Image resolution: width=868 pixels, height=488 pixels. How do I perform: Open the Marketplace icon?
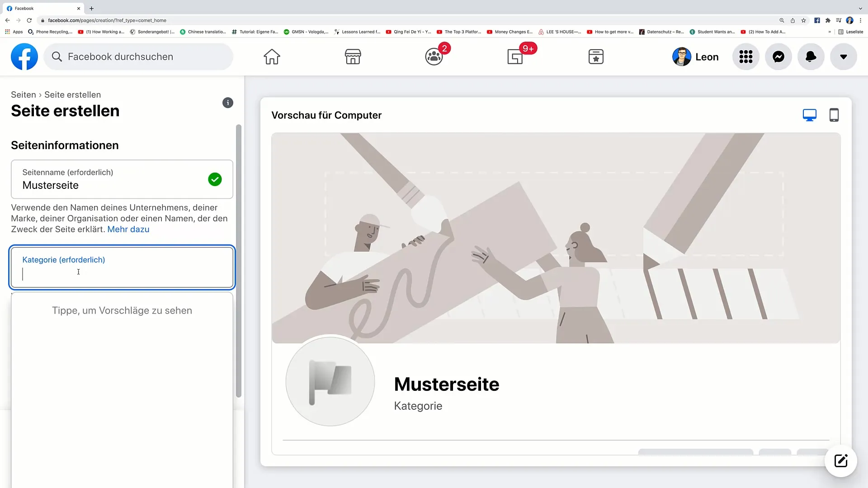(353, 57)
